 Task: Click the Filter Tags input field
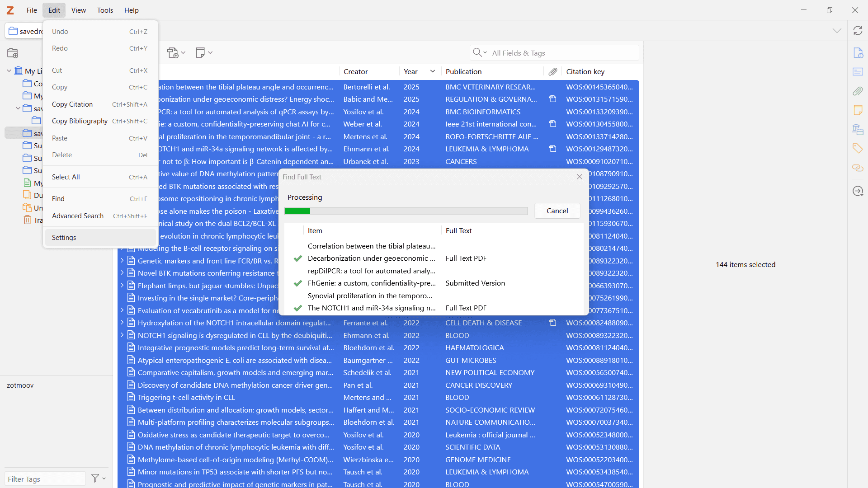click(x=45, y=479)
